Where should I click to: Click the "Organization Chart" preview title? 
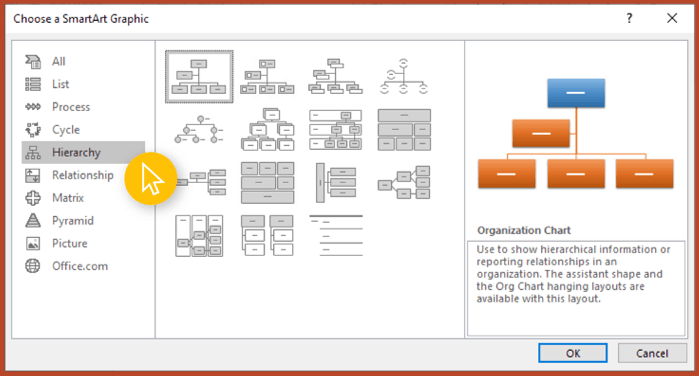524,231
